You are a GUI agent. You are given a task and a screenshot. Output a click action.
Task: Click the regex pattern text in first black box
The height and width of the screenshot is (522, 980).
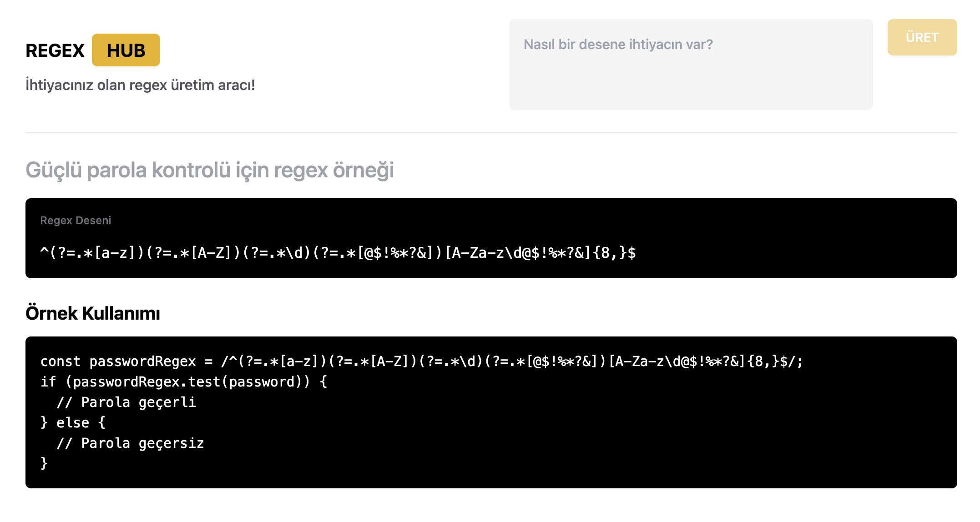tap(338, 253)
